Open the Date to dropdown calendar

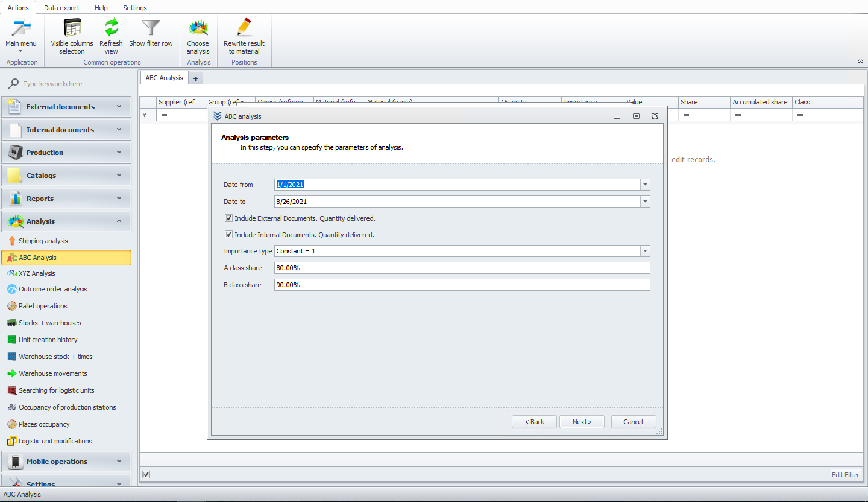(x=645, y=202)
